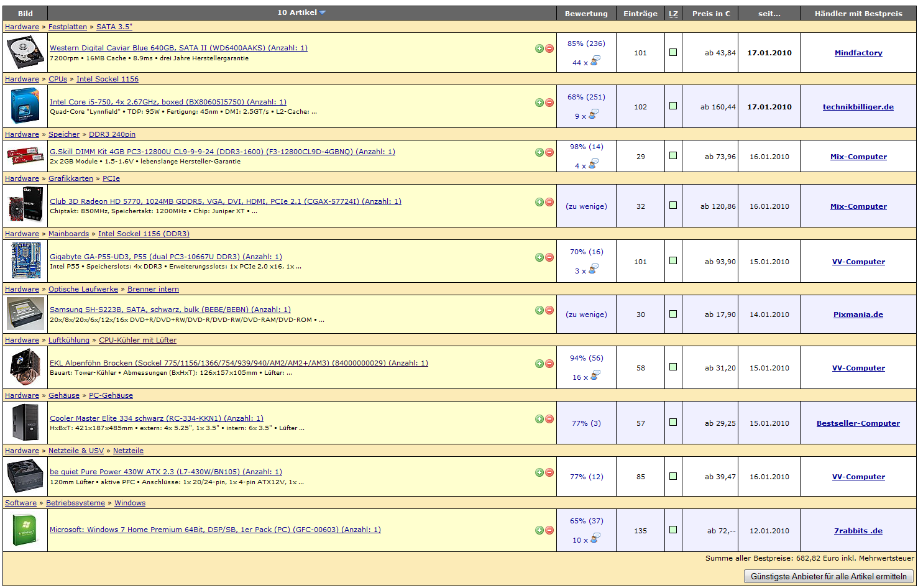Click minus icon for Intel Core i5-750
The height and width of the screenshot is (588, 918).
click(x=549, y=103)
